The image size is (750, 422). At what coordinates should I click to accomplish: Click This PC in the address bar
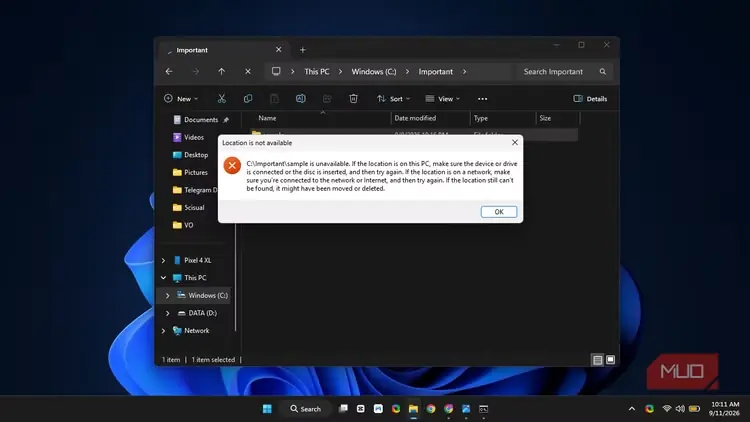point(317,71)
